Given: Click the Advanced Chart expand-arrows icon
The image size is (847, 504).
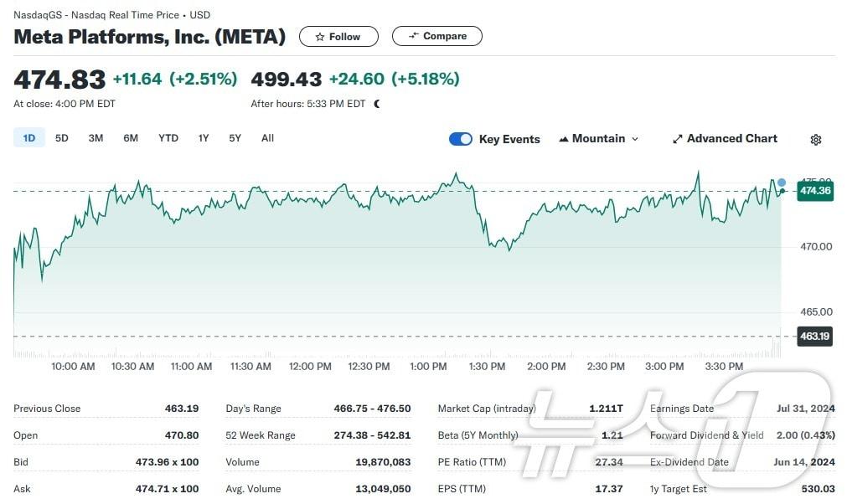Looking at the screenshot, I should [677, 139].
